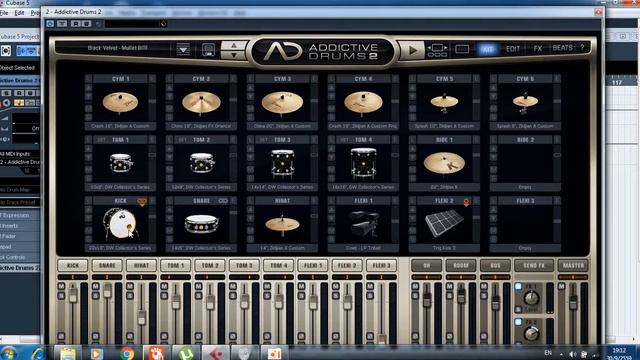Click the single window view icon
The image size is (640, 360).
462,49
